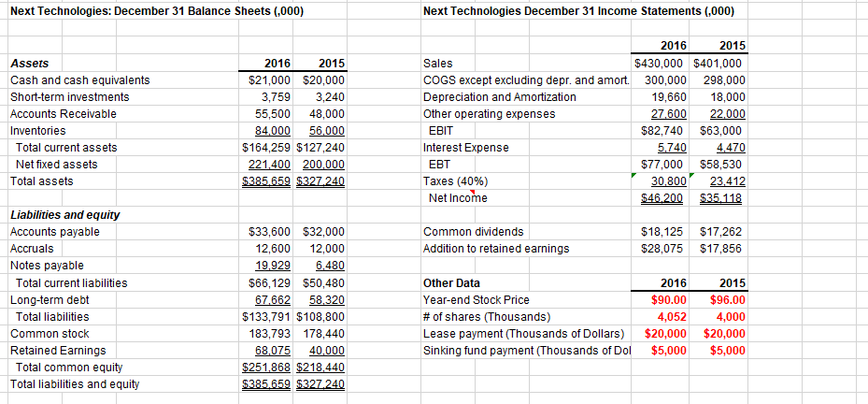This screenshot has height=404, width=868.
Task: Click the 27,600 operating expenses cell
Action: tap(670, 114)
